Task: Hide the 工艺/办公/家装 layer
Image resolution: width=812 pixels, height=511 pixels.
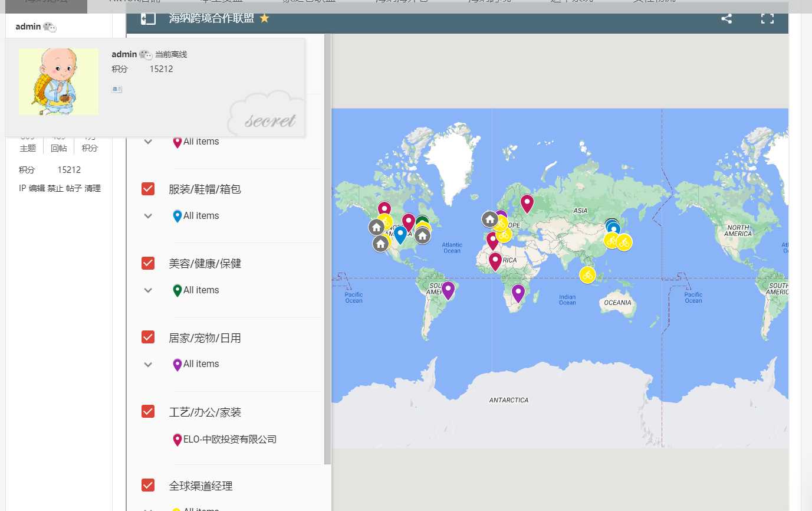Action: pyautogui.click(x=148, y=412)
